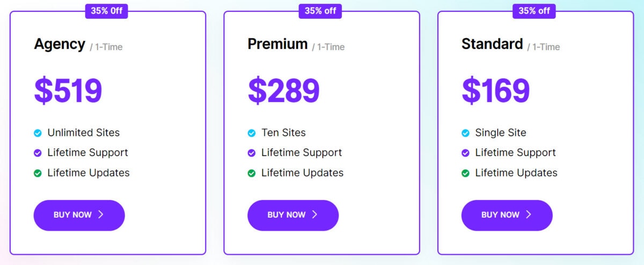644x265 pixels.
Task: Click the 35% off badge on Agency card
Action: (106, 11)
